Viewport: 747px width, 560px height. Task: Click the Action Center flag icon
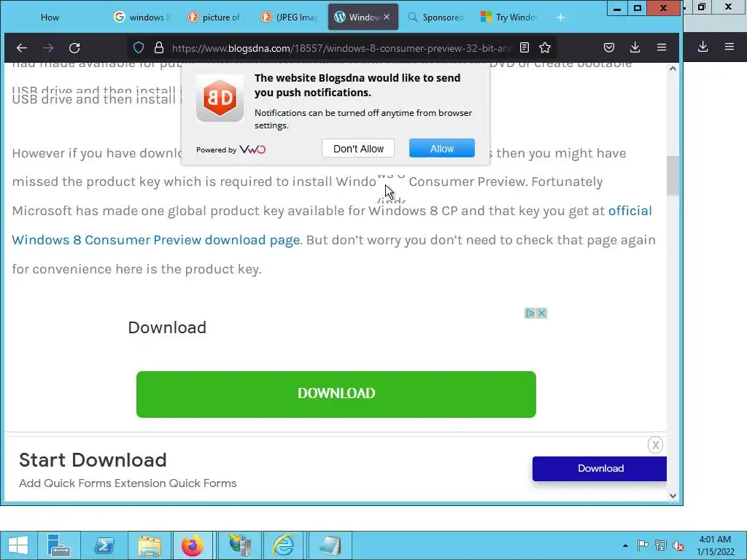pos(643,545)
